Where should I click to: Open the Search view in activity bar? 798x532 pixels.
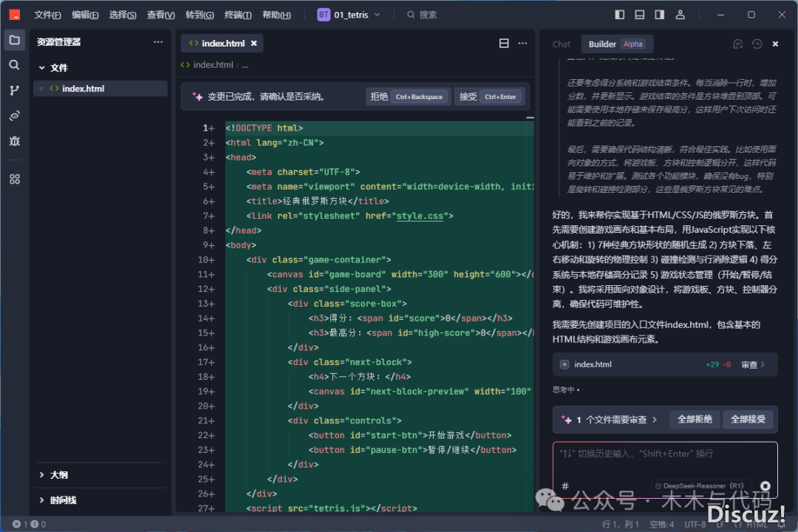(14, 65)
